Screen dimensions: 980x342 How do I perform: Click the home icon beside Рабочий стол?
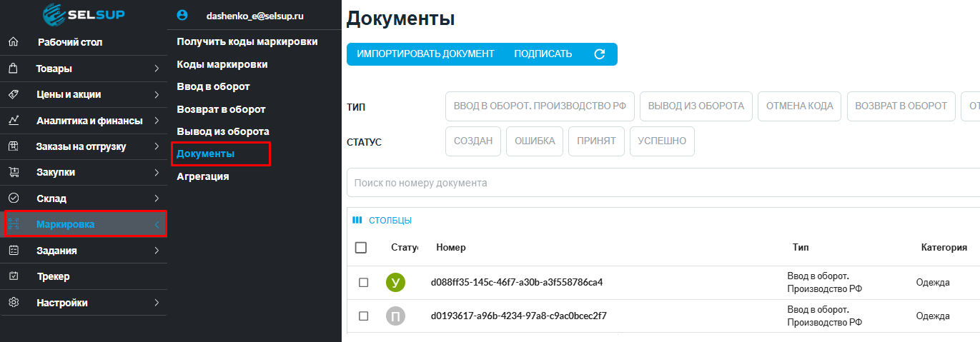[x=13, y=42]
